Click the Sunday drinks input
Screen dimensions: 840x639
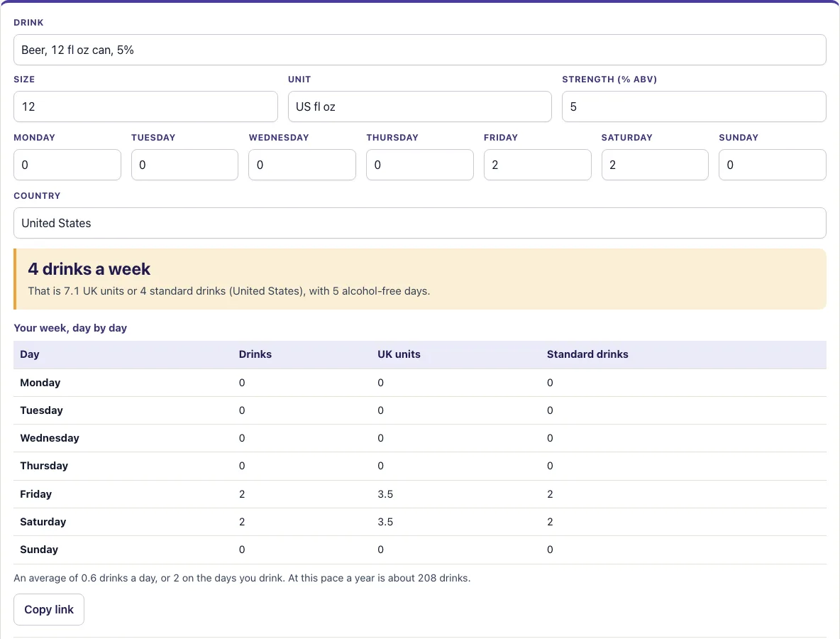tap(773, 165)
